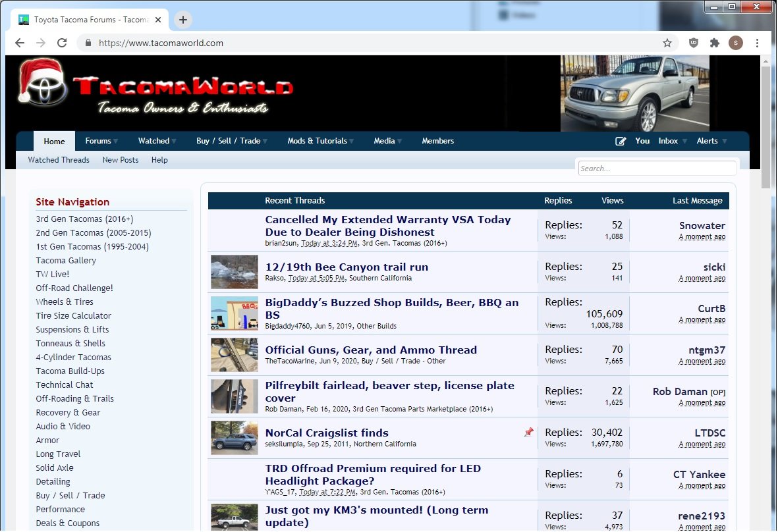Open the Official Guns, Gear thread thumbnail

(235, 355)
